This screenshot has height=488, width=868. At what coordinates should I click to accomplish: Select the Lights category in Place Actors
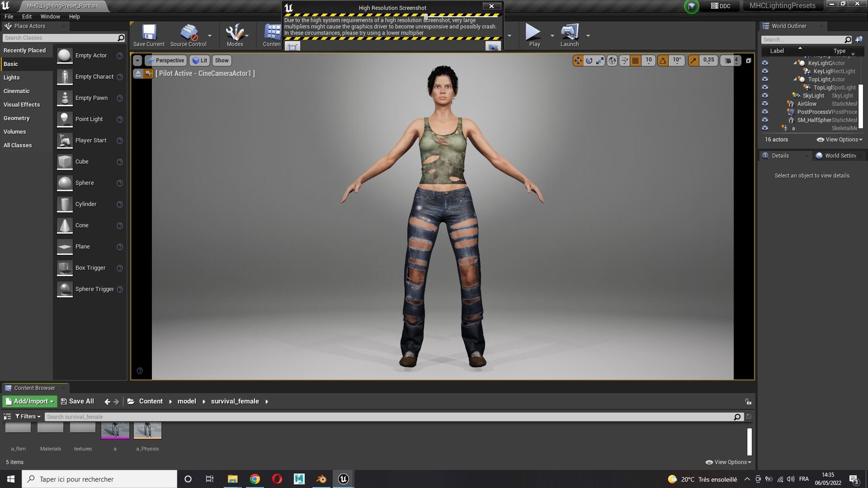pos(11,78)
